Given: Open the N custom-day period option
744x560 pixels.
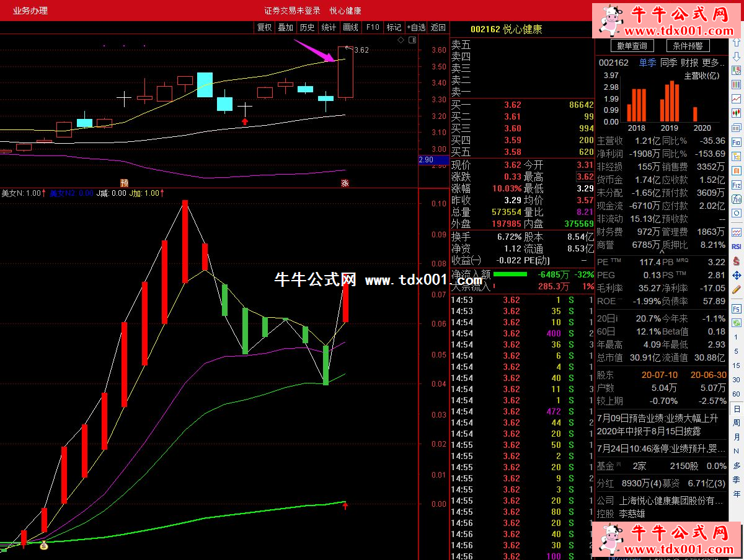Looking at the screenshot, I should 737,452.
